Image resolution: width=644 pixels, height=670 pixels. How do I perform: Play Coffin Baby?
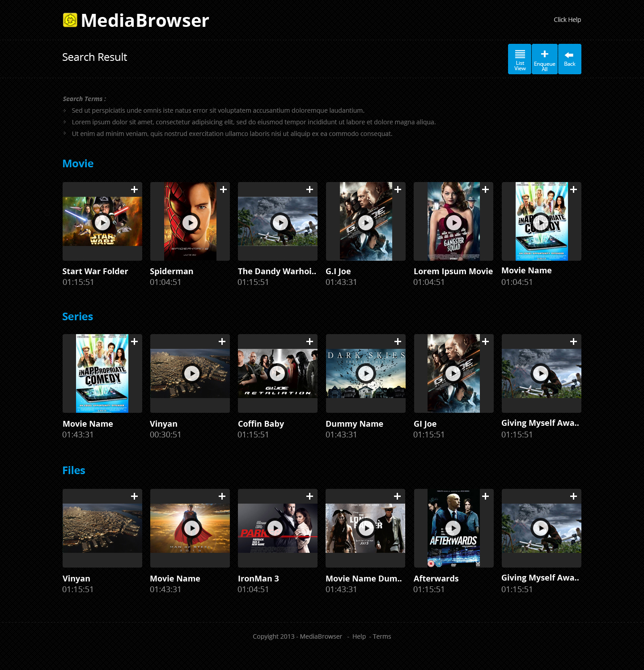point(277,373)
